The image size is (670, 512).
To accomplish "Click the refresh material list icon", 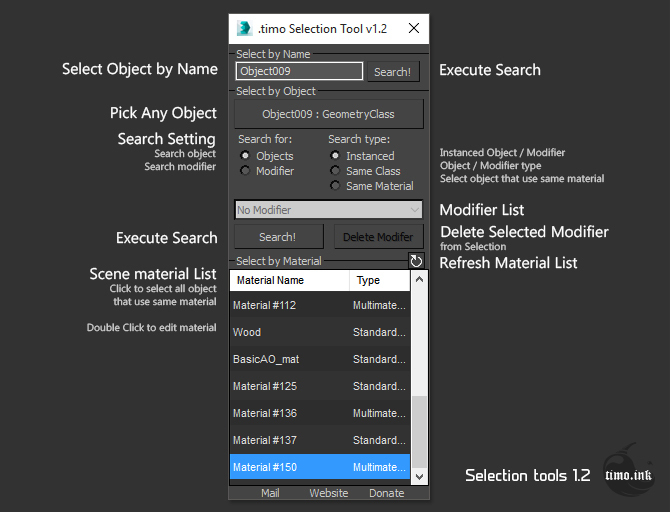I will tap(416, 261).
